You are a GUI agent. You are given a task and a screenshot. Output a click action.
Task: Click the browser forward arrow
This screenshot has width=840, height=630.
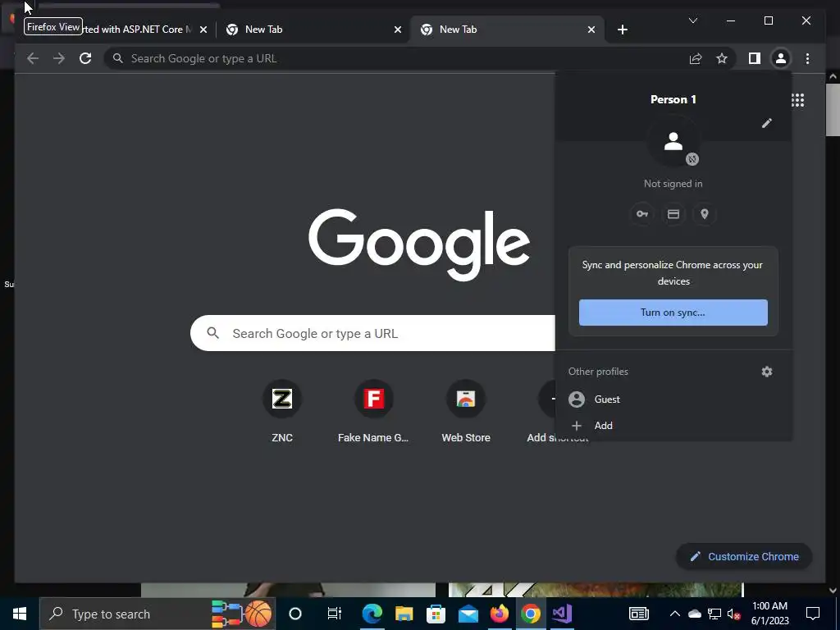59,58
